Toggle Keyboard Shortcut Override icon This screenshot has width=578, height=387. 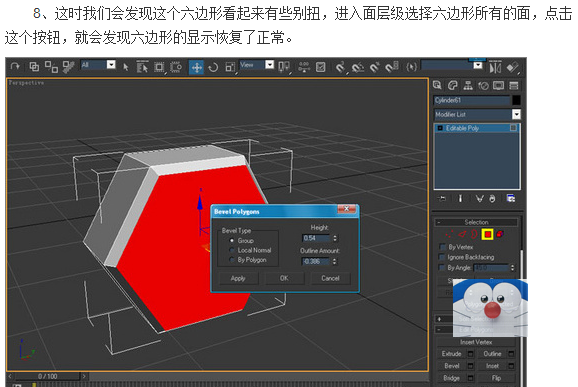pos(321,67)
